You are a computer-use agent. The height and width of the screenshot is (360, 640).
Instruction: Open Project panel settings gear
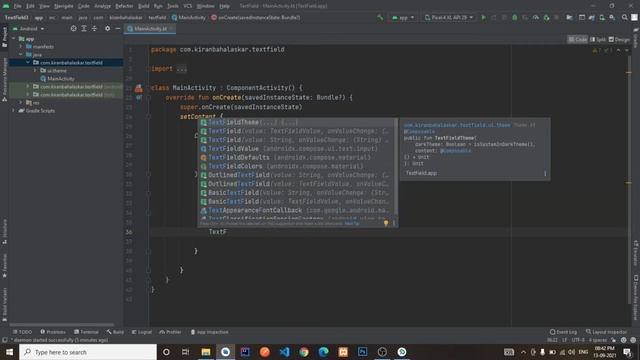pos(107,29)
